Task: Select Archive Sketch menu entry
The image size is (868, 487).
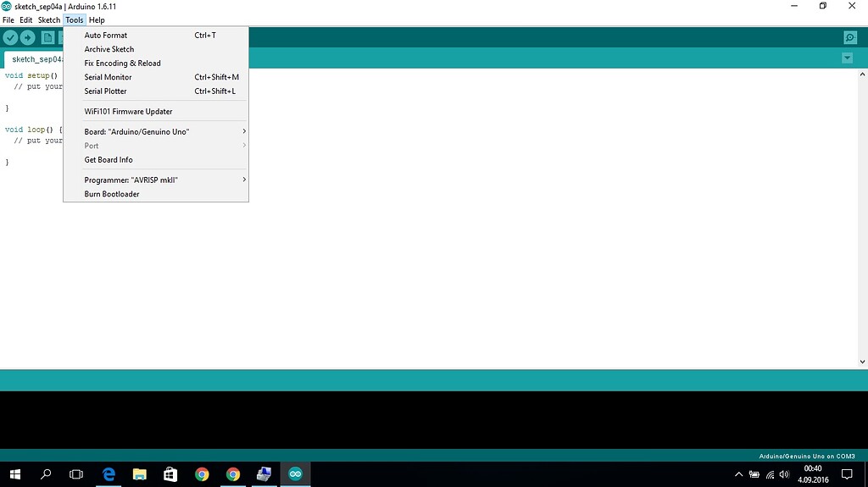Action: coord(156,49)
